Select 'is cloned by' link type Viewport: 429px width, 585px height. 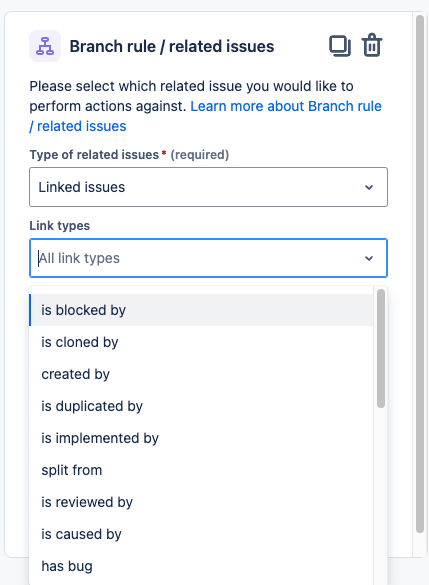[x=201, y=342]
